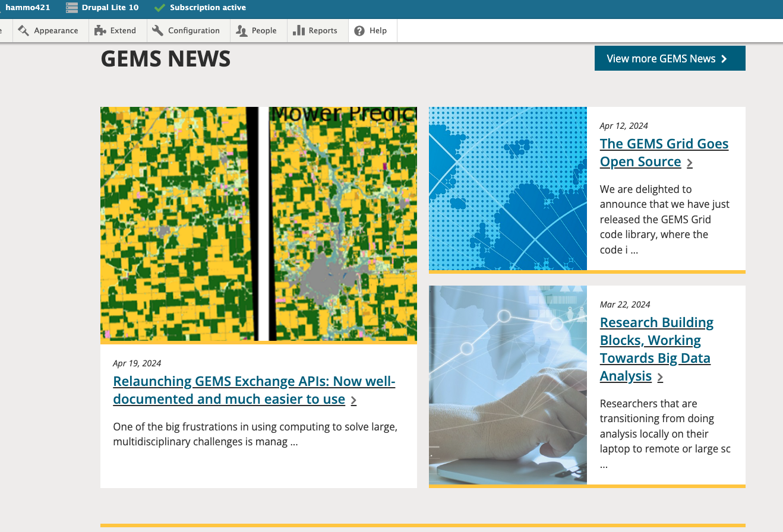Image resolution: width=783 pixels, height=532 pixels.
Task: Open the Appearance admin menu
Action: tap(56, 31)
